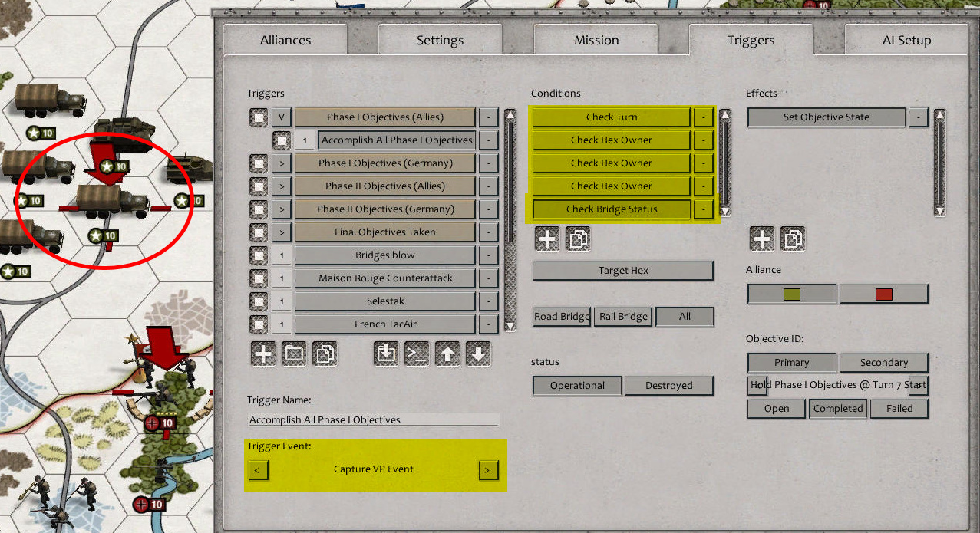Select the Triggers tab

(x=751, y=40)
